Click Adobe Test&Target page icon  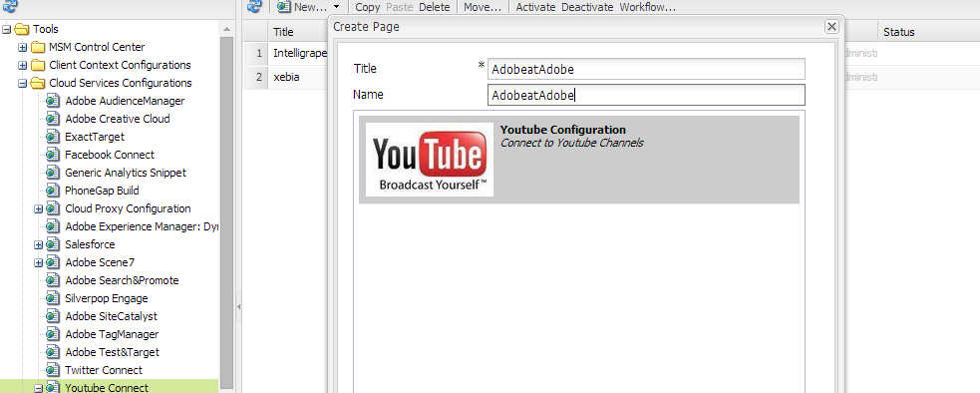pos(53,352)
